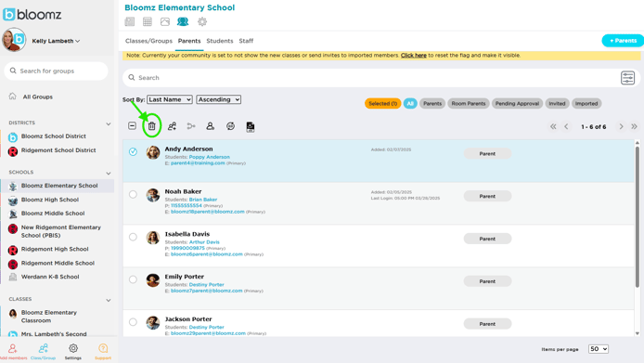
Task: Toggle the Pending Approval filter chip
Action: [517, 104]
